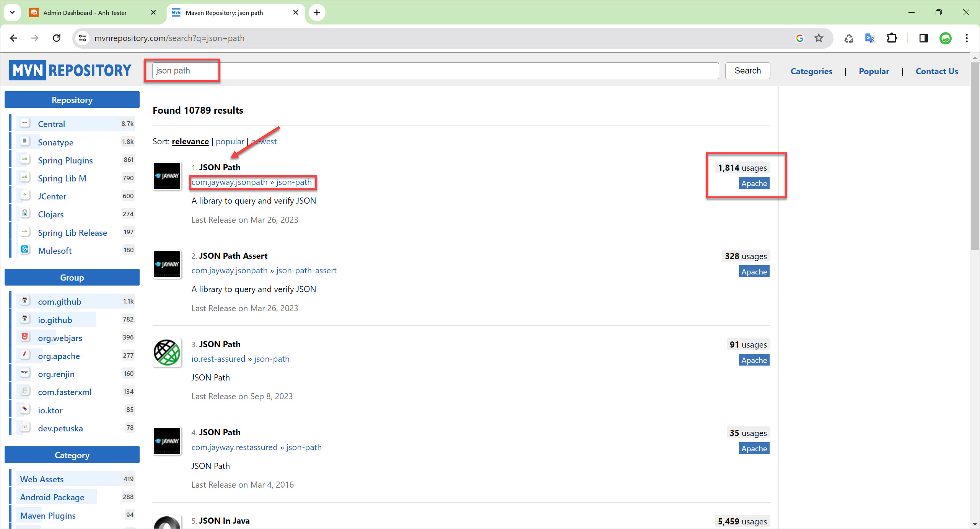
Task: Click the scrollbar down arrow
Action: [x=975, y=524]
